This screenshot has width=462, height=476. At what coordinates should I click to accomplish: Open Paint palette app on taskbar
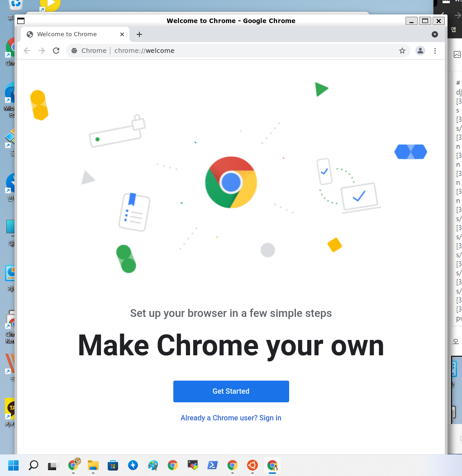coord(152,465)
